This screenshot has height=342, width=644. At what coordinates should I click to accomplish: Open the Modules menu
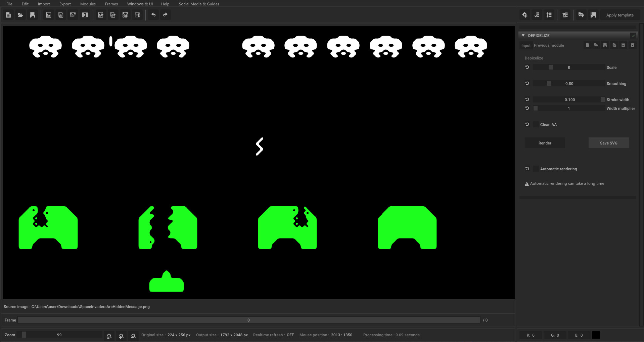click(88, 4)
